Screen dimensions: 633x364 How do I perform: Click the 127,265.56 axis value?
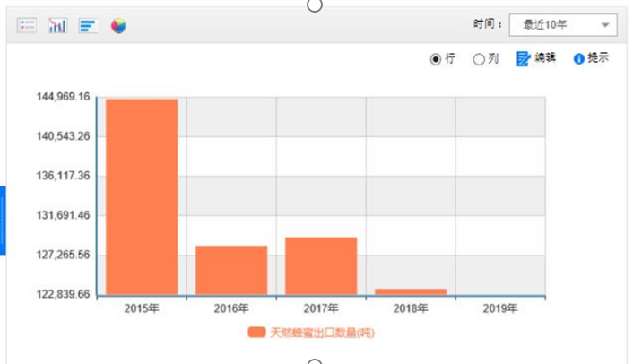tap(63, 255)
